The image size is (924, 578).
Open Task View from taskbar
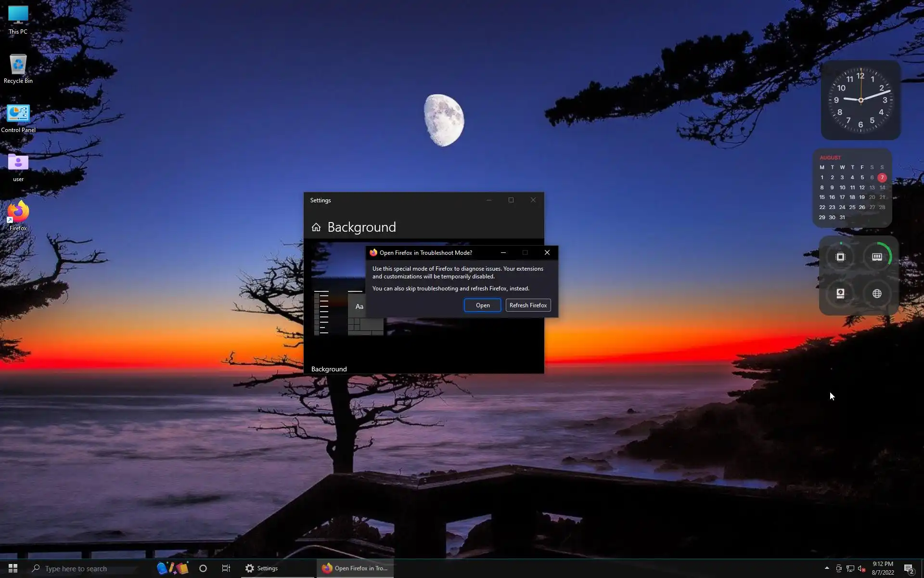tap(226, 568)
